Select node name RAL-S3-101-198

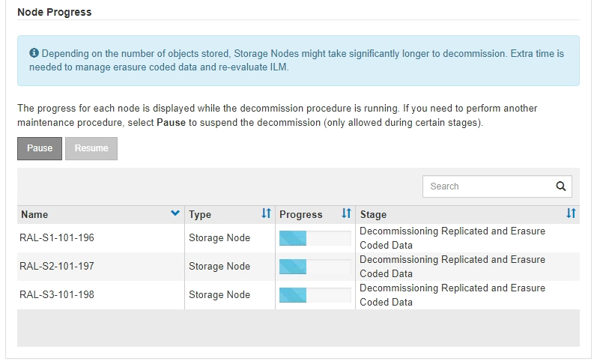57,295
